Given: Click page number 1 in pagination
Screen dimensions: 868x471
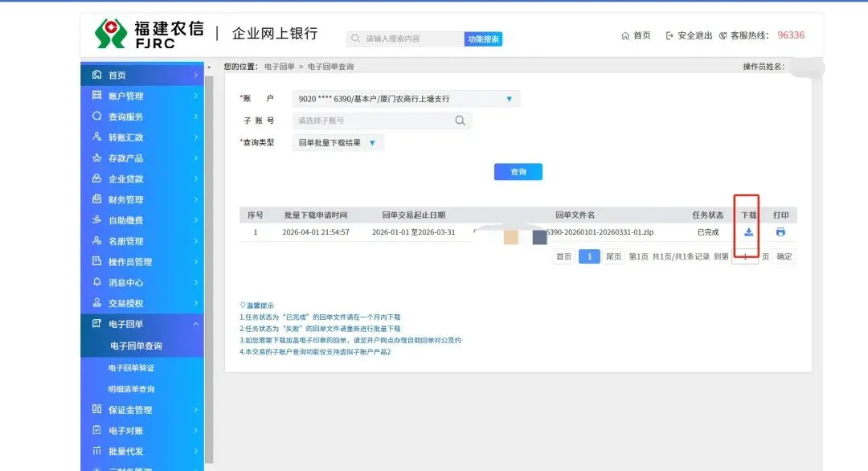Looking at the screenshot, I should (x=589, y=256).
